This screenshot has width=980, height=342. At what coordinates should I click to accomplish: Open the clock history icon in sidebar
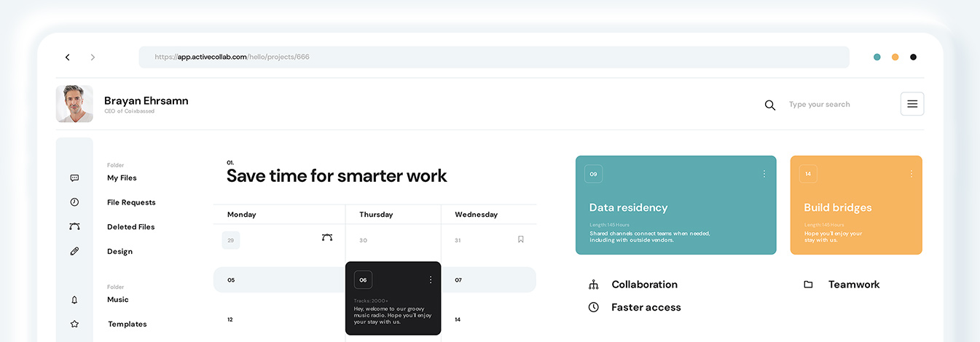[x=74, y=202]
